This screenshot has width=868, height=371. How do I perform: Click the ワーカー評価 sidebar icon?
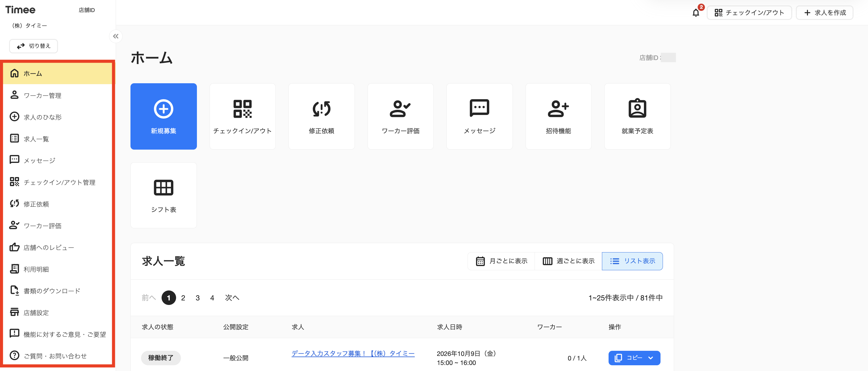point(14,225)
